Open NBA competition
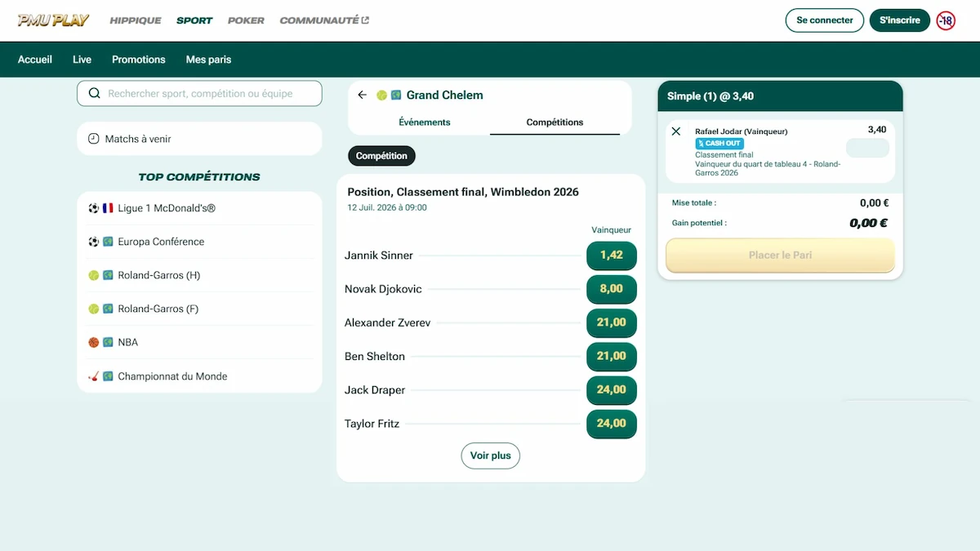The image size is (980, 551). [x=199, y=342]
